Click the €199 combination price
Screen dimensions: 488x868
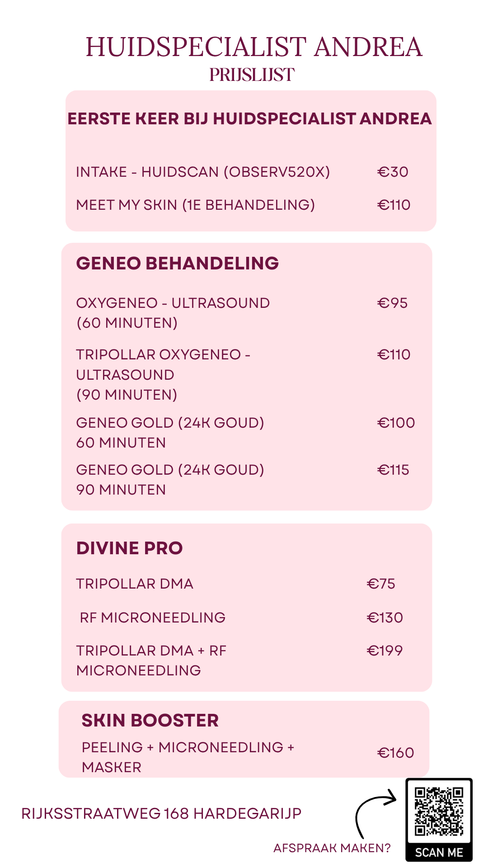pyautogui.click(x=385, y=651)
